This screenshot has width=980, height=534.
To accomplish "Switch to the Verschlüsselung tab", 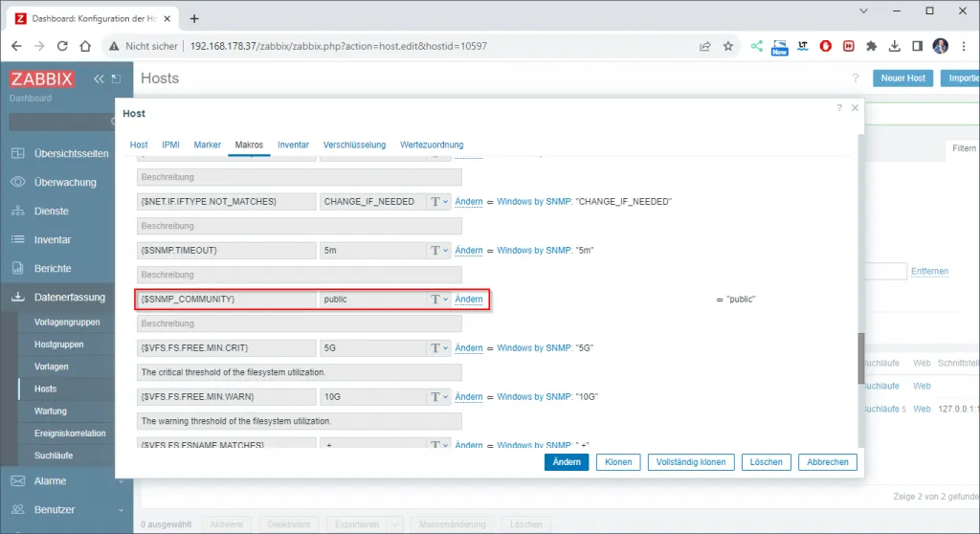I will point(354,145).
